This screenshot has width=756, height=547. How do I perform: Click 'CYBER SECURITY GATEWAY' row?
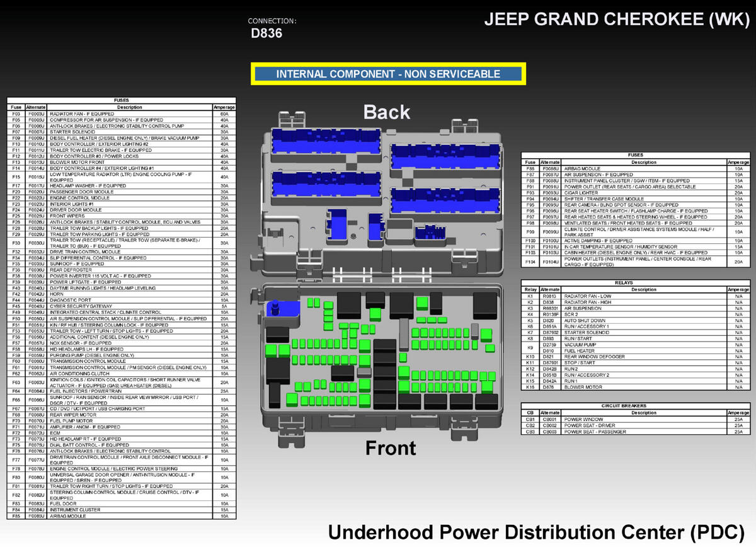tap(122, 306)
